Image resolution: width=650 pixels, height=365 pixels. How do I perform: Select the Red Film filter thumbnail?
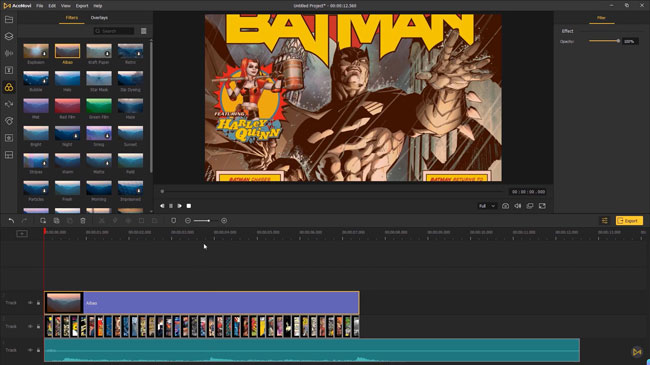point(67,106)
